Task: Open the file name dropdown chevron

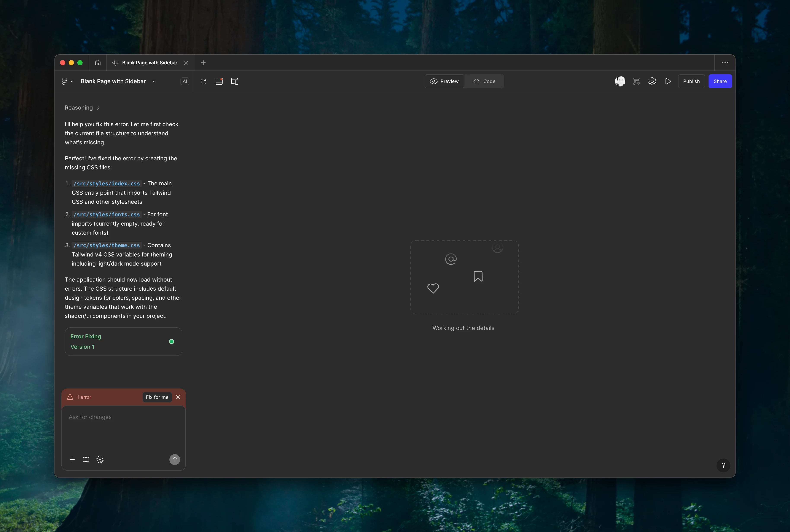Action: (x=154, y=81)
